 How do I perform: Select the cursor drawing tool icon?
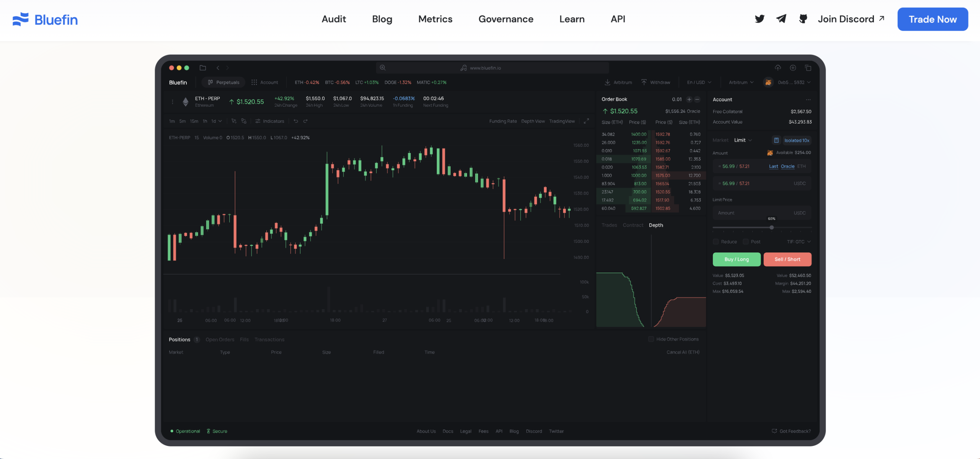(234, 121)
